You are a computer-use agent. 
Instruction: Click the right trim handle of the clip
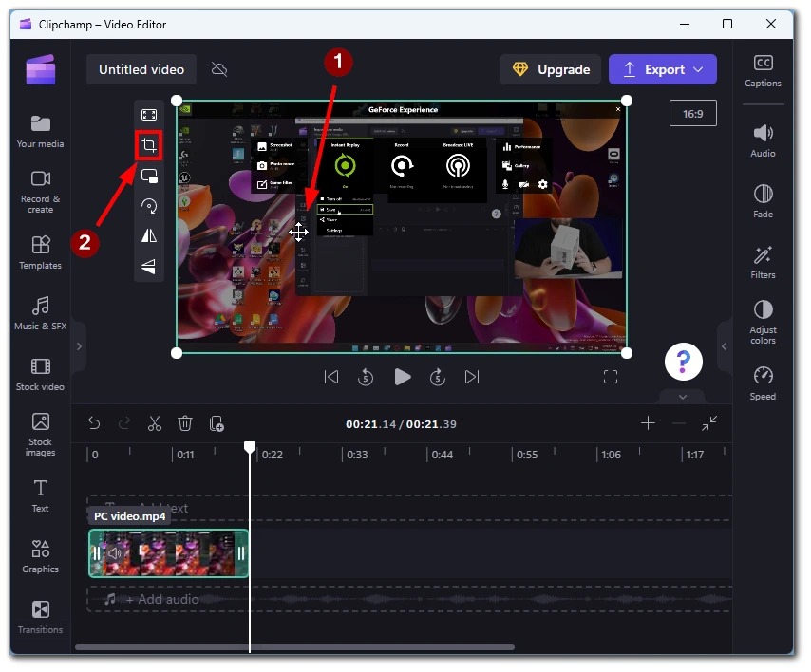tap(241, 553)
